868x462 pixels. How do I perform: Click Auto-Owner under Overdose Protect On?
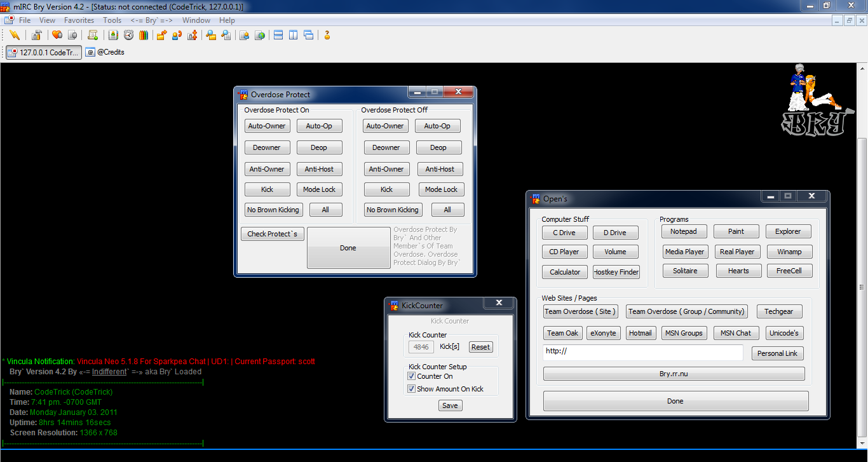tap(267, 126)
